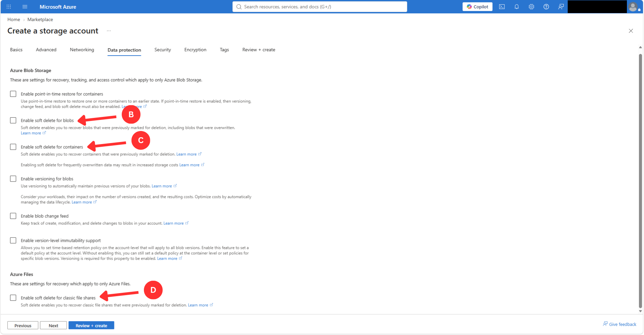Screen dimensions: 644x335
Task: Click the feedback icon in header
Action: click(561, 7)
